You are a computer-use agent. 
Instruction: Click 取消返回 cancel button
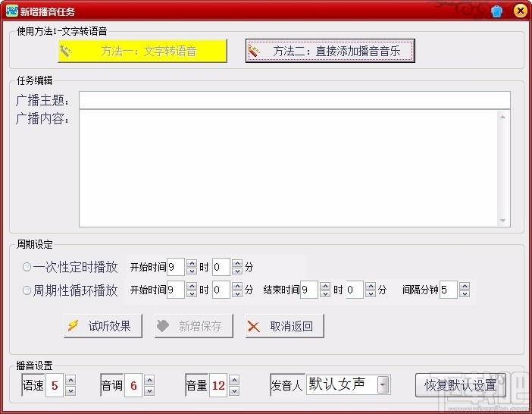(x=285, y=326)
